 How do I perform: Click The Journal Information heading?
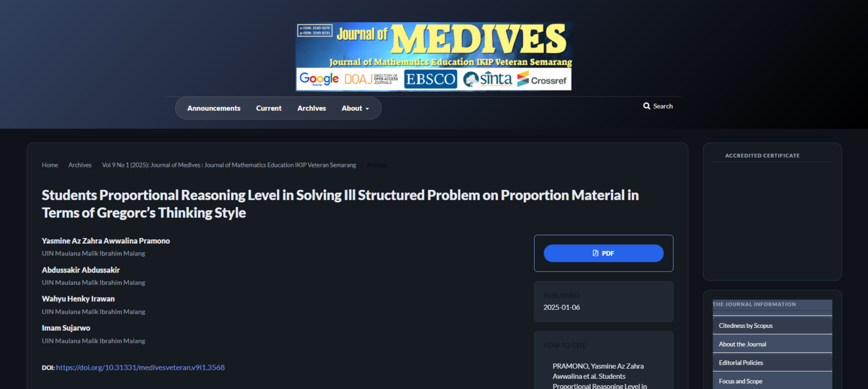click(x=754, y=304)
